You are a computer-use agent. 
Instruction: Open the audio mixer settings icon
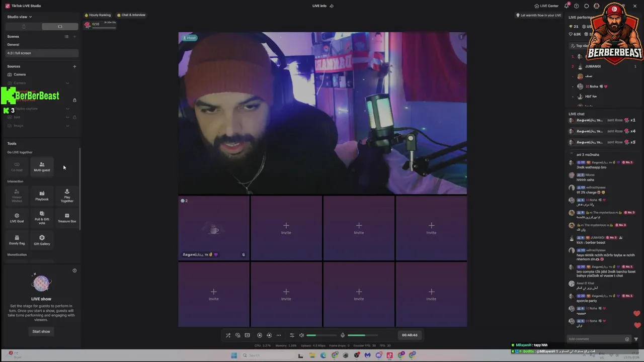pyautogui.click(x=292, y=335)
